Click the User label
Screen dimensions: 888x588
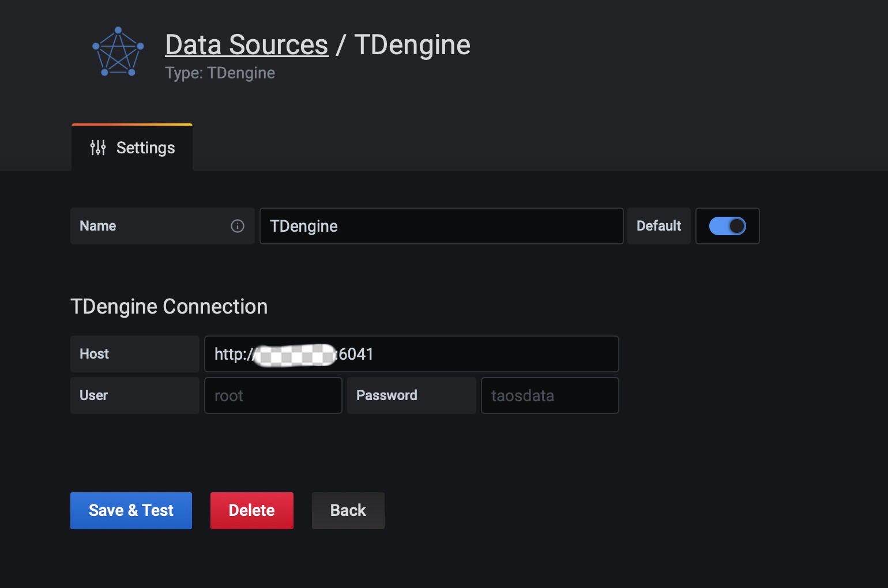click(x=94, y=395)
